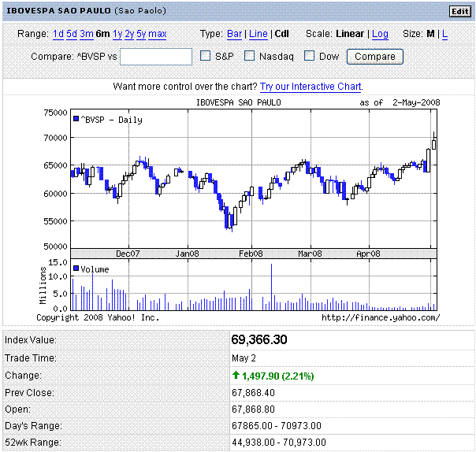
Task: Click the blue Volume legend swatch
Action: [76, 269]
